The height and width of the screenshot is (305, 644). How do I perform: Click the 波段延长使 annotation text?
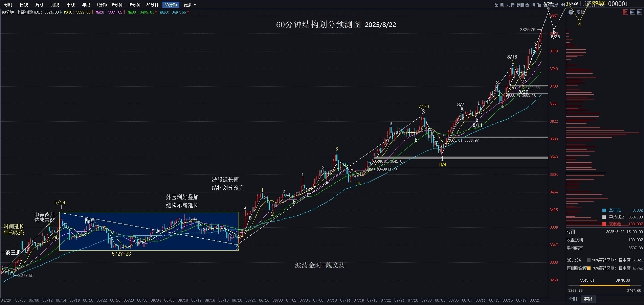click(225, 180)
